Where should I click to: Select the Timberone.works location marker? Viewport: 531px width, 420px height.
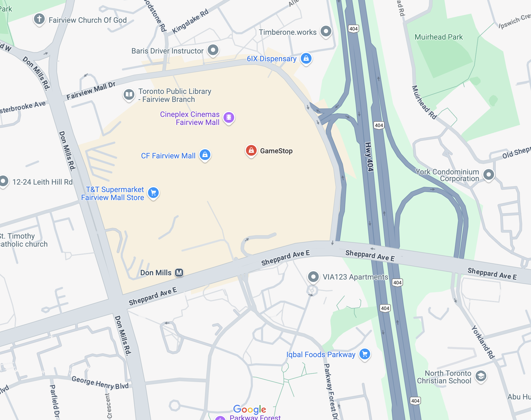(326, 31)
